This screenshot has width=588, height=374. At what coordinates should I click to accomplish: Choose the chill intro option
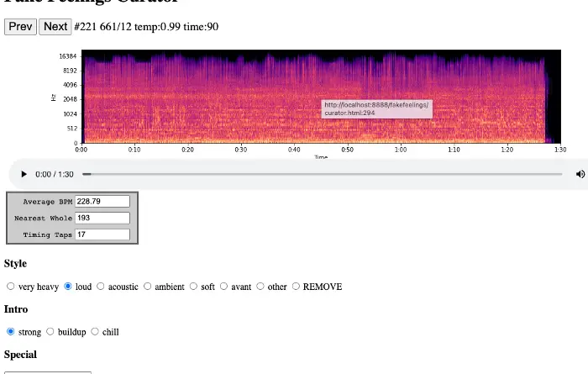coord(95,332)
